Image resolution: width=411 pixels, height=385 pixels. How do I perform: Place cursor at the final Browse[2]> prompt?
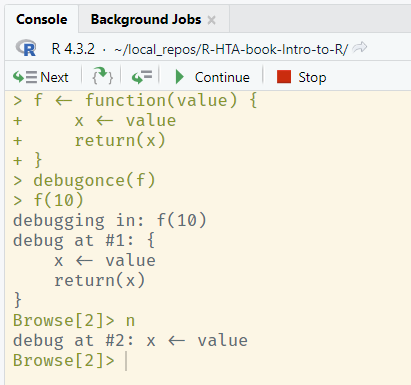pyautogui.click(x=127, y=361)
